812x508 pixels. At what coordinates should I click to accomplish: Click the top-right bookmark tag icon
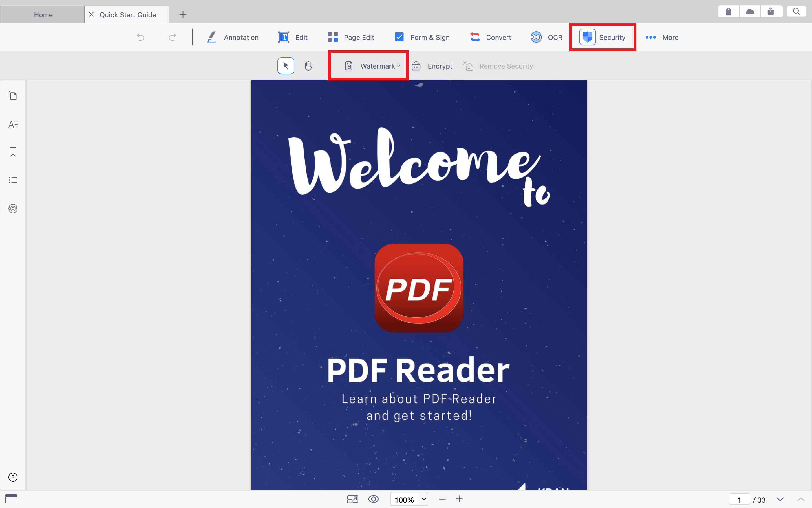click(x=729, y=11)
